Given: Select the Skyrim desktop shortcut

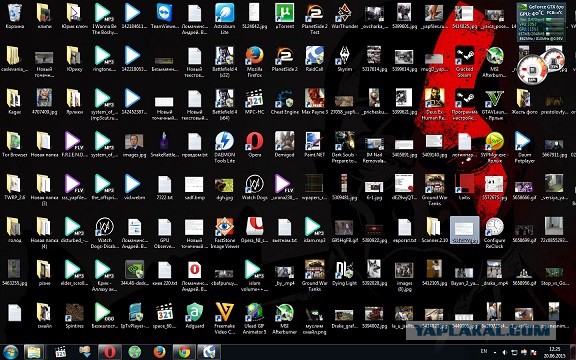Looking at the screenshot, I should pos(345,59).
